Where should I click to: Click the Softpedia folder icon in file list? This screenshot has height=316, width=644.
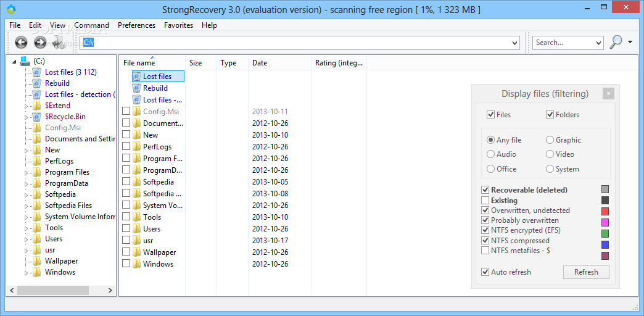pos(137,181)
